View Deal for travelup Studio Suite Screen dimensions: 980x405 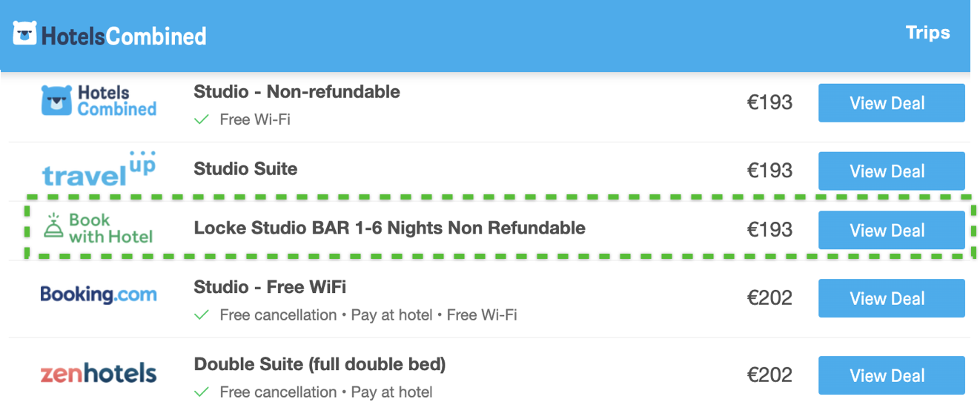[x=891, y=171]
